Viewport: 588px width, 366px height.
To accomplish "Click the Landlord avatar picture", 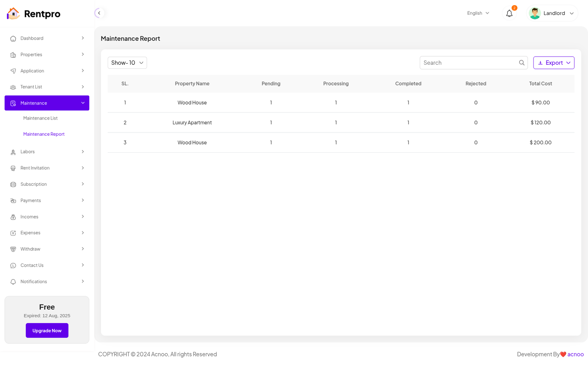I will pyautogui.click(x=535, y=14).
